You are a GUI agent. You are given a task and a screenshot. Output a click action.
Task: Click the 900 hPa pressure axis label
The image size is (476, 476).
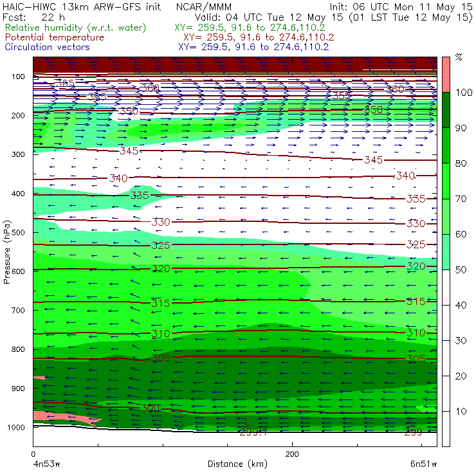click(x=18, y=389)
